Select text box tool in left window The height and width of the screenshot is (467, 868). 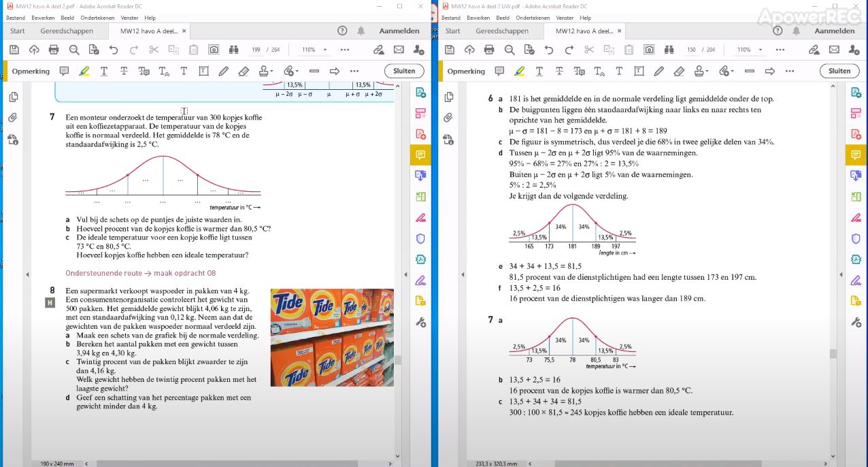203,71
